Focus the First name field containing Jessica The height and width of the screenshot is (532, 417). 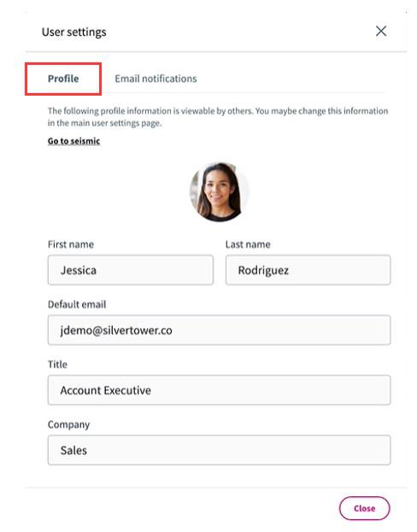(x=131, y=270)
